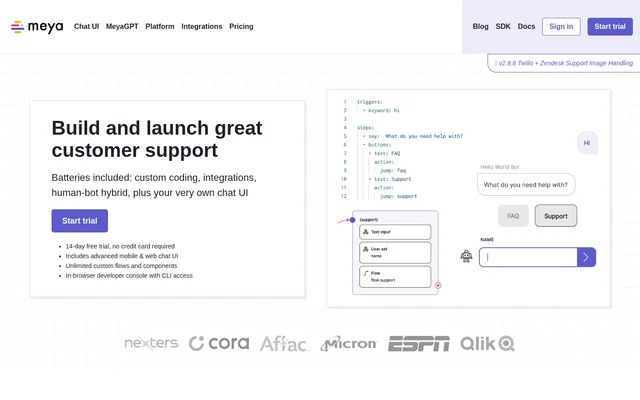
Task: Click the Qlik logo
Action: [487, 344]
